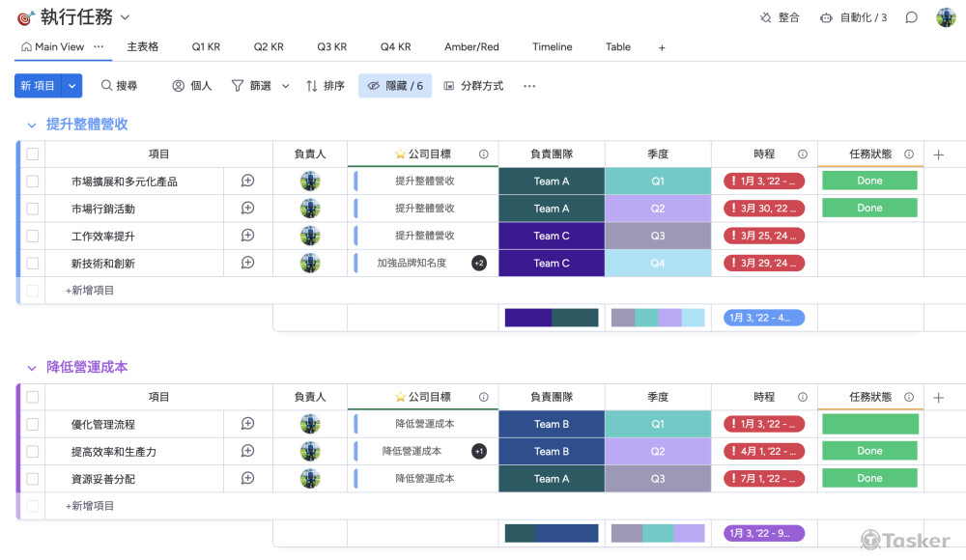Click the speech bubble discussion icon in header
Viewport: 966px width, 560px height.
coord(911,17)
